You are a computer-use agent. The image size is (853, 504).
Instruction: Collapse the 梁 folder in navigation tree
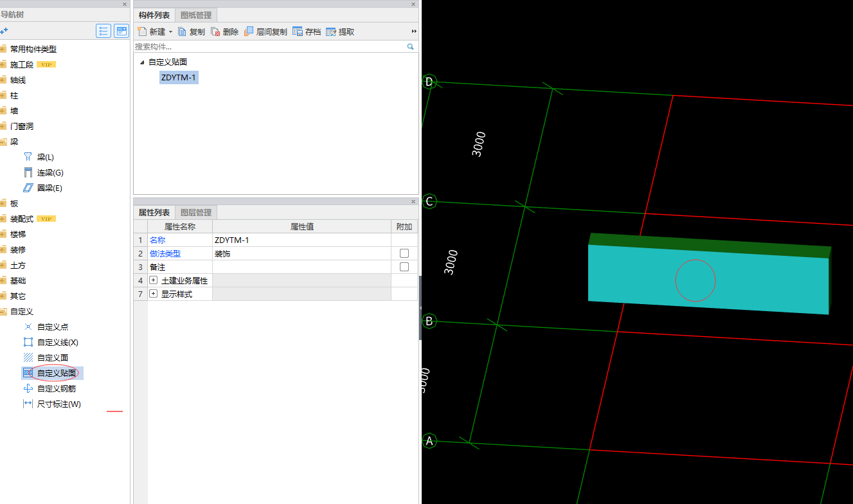(x=3, y=141)
